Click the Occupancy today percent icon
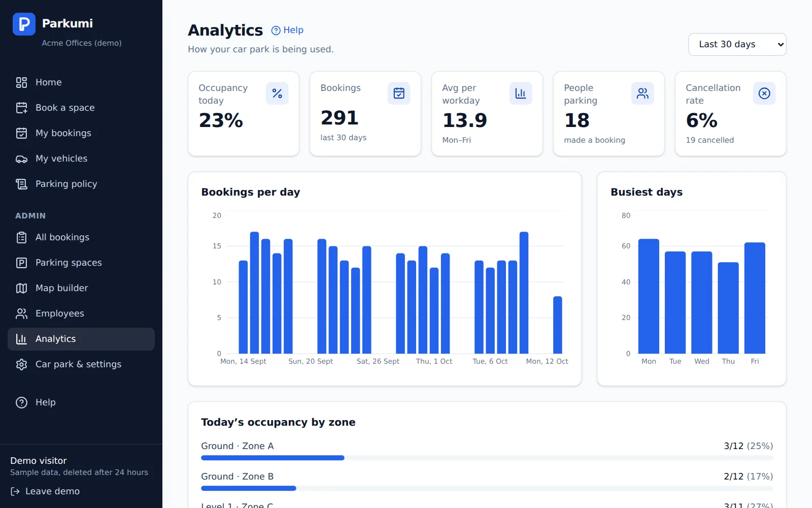This screenshot has height=508, width=812. coord(277,93)
